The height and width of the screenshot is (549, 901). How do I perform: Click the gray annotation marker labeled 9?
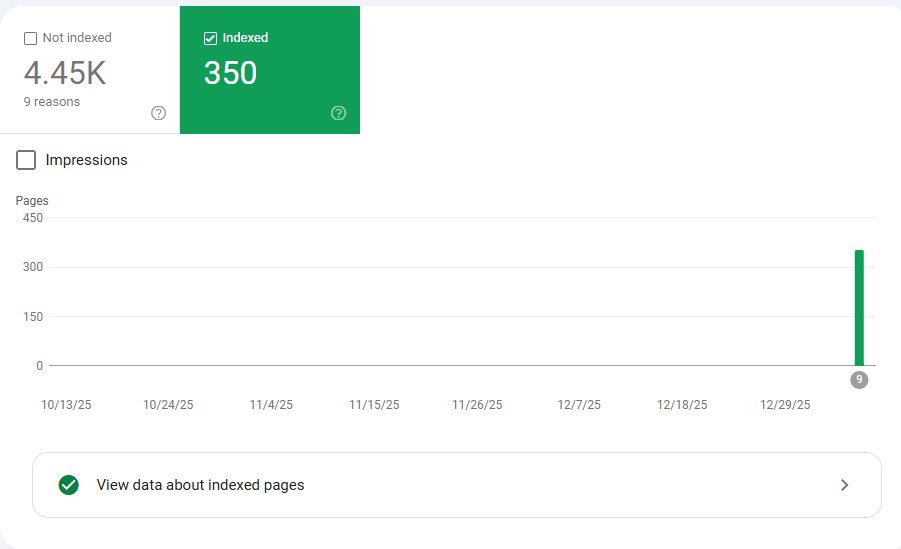(x=859, y=380)
